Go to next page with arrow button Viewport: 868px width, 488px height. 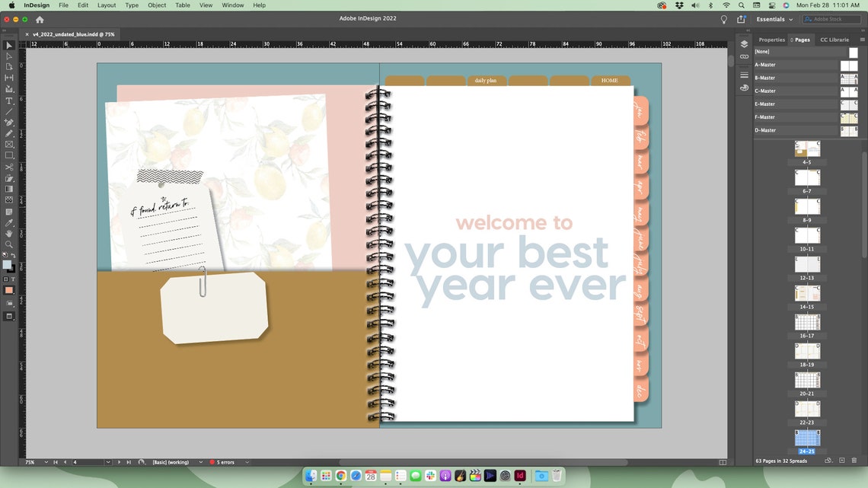click(x=120, y=462)
